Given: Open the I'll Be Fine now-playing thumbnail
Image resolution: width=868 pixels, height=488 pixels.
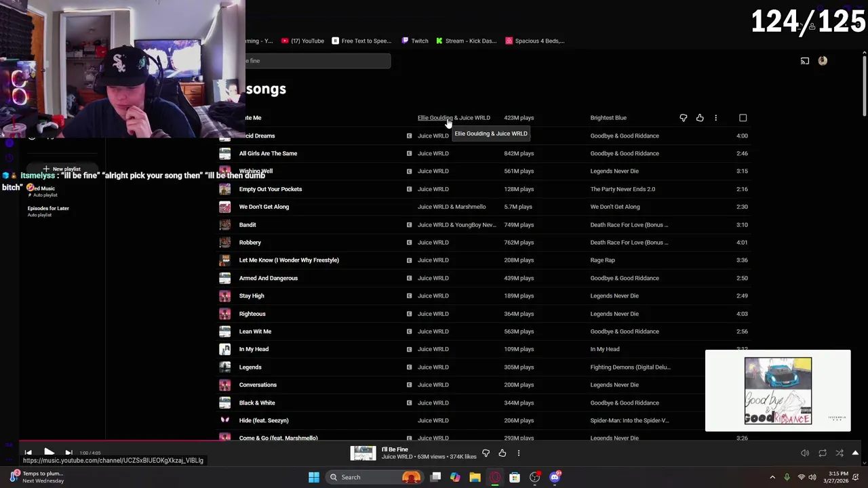Looking at the screenshot, I should (x=363, y=453).
